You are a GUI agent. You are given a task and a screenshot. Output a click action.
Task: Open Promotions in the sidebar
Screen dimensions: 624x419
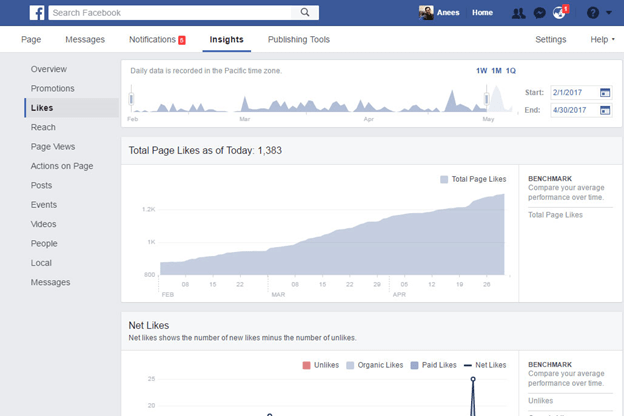pos(53,88)
